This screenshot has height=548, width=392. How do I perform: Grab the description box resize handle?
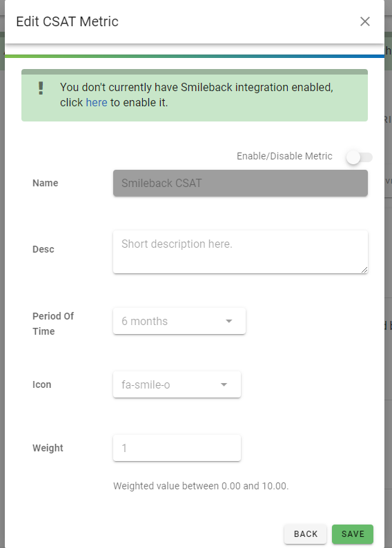[x=364, y=269]
